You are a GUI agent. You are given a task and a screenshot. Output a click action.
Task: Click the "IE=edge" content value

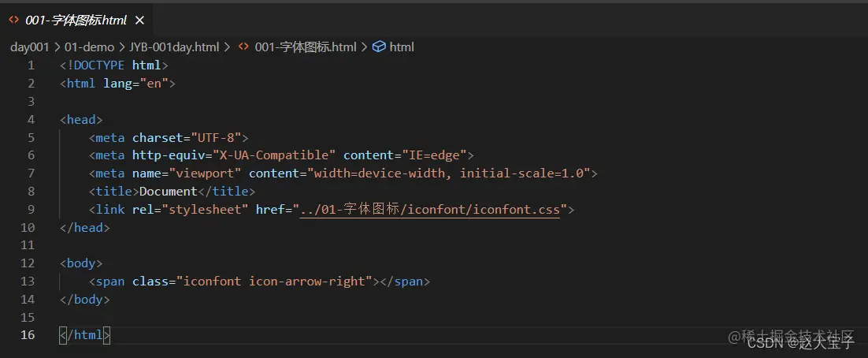click(434, 155)
